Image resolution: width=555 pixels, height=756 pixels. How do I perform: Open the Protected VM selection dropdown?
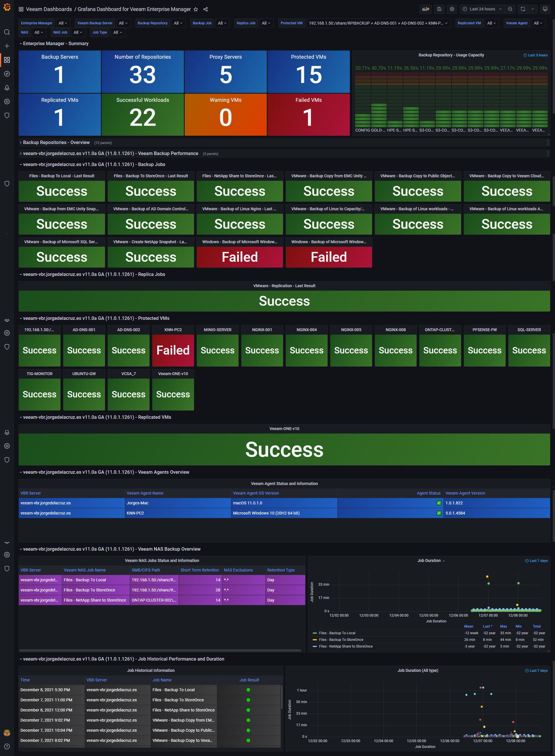[378, 23]
